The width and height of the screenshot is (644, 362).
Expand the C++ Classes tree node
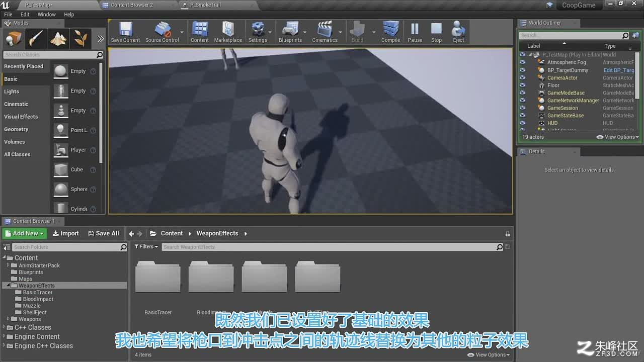(x=5, y=327)
